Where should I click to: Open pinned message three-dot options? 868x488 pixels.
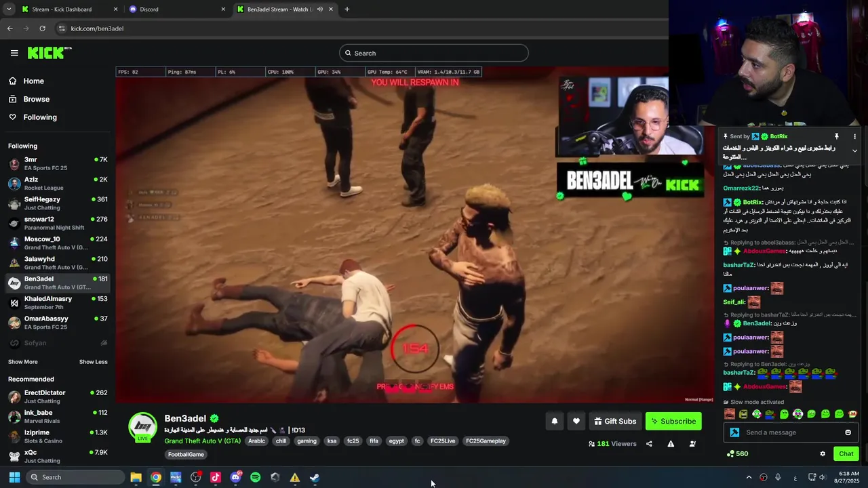854,136
